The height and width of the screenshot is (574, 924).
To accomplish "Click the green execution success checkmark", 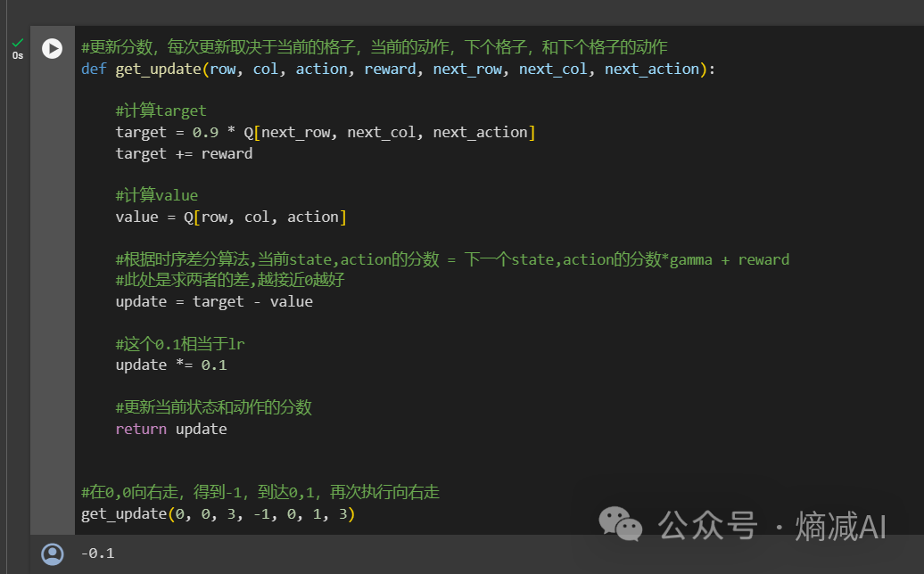I will [x=18, y=43].
